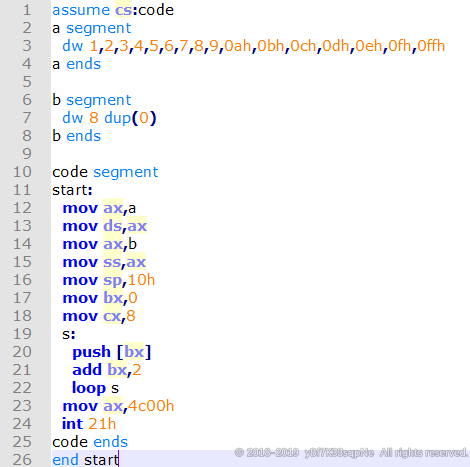The image size is (470, 467).
Task: Click the 0ffh value on line 3
Action: tap(431, 46)
